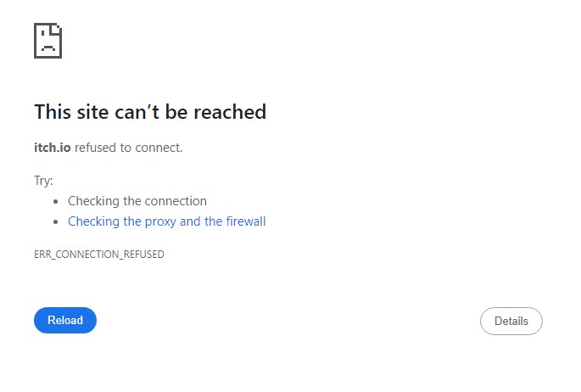
Task: Click the sad page error icon
Action: pyautogui.click(x=47, y=40)
